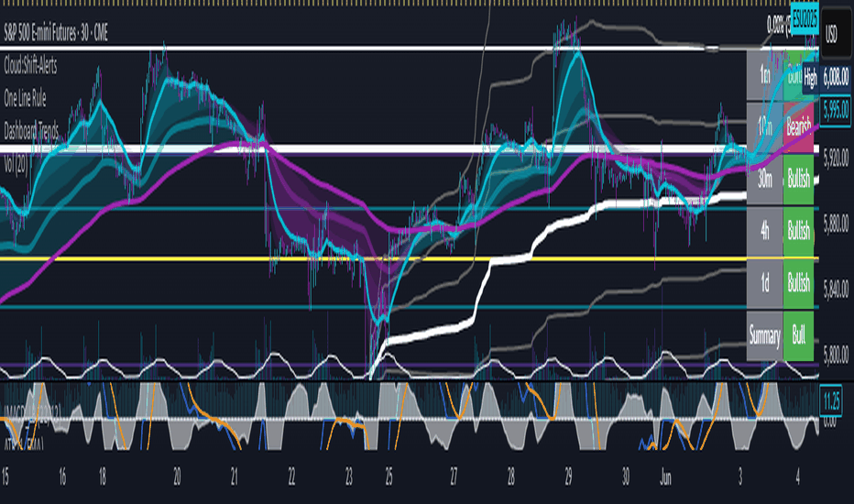This screenshot has width=854, height=504.
Task: Click date 25 on the time axis
Action: click(389, 477)
